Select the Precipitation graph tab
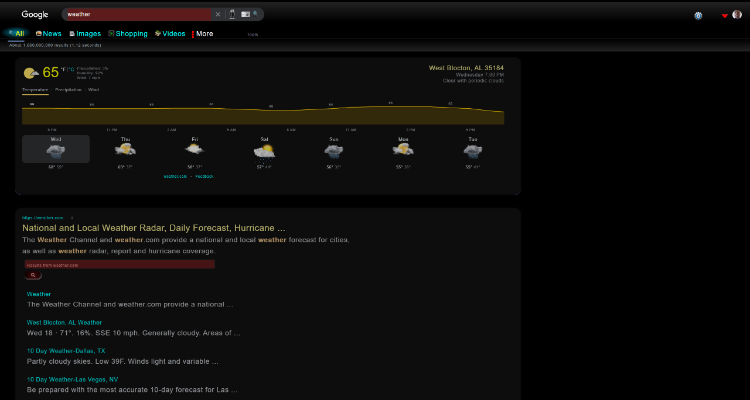 tap(68, 90)
